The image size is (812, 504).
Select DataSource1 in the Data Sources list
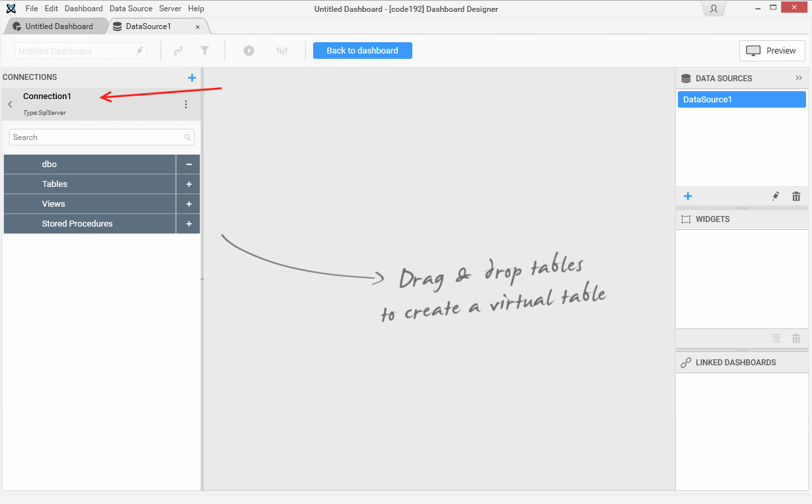pos(742,100)
